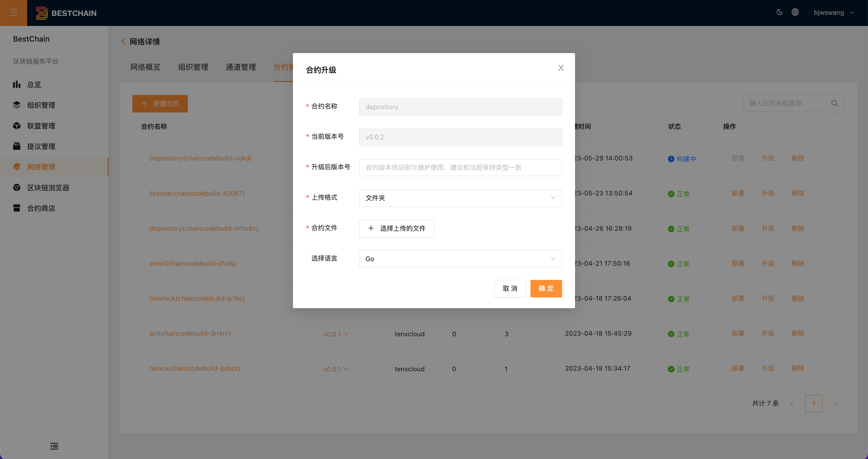Collapse the sidebar with bottom icon
This screenshot has width=868, height=459.
pyautogui.click(x=54, y=446)
